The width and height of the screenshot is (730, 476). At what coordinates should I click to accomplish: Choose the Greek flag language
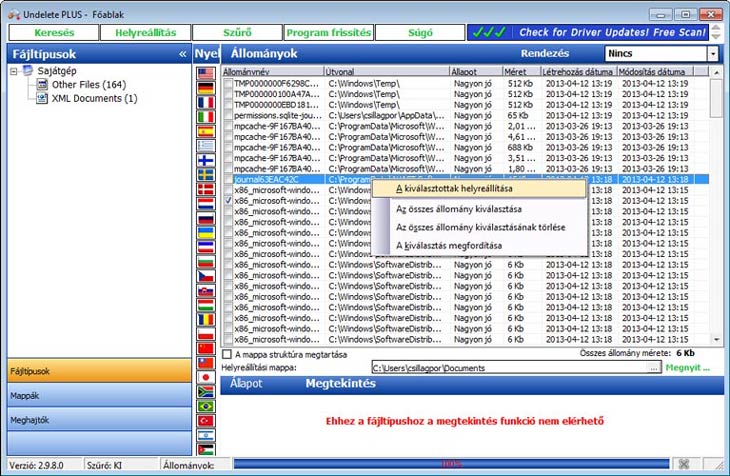coord(206,146)
